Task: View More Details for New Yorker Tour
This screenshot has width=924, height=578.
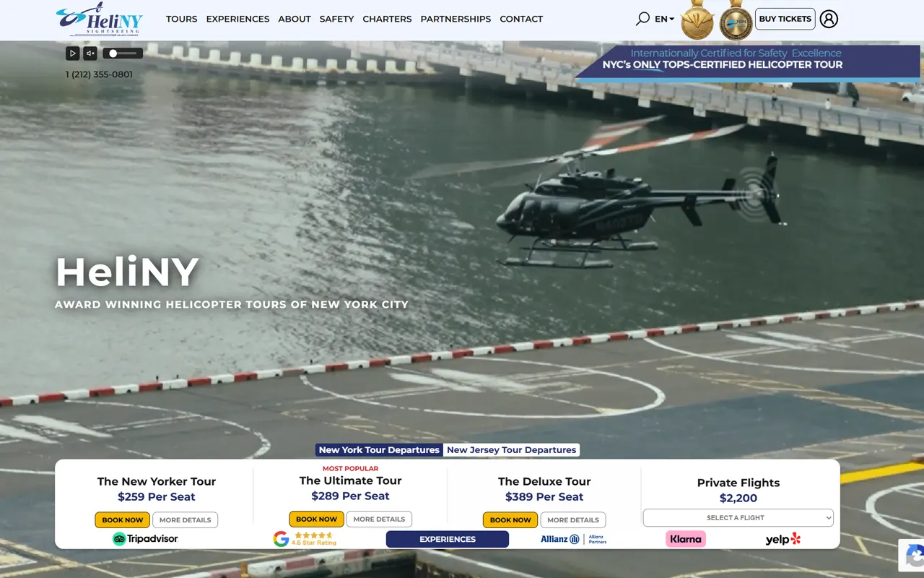Action: (x=186, y=520)
